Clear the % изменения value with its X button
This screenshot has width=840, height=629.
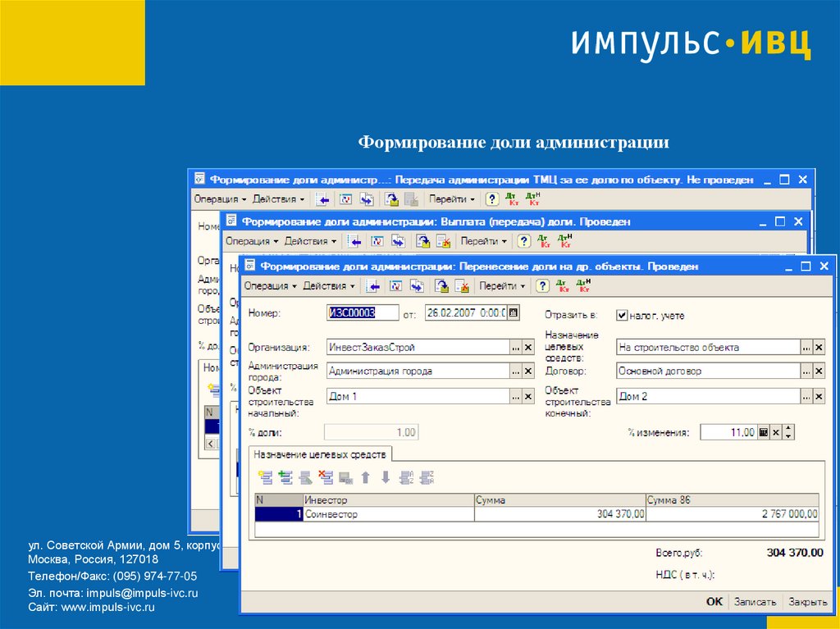point(776,432)
